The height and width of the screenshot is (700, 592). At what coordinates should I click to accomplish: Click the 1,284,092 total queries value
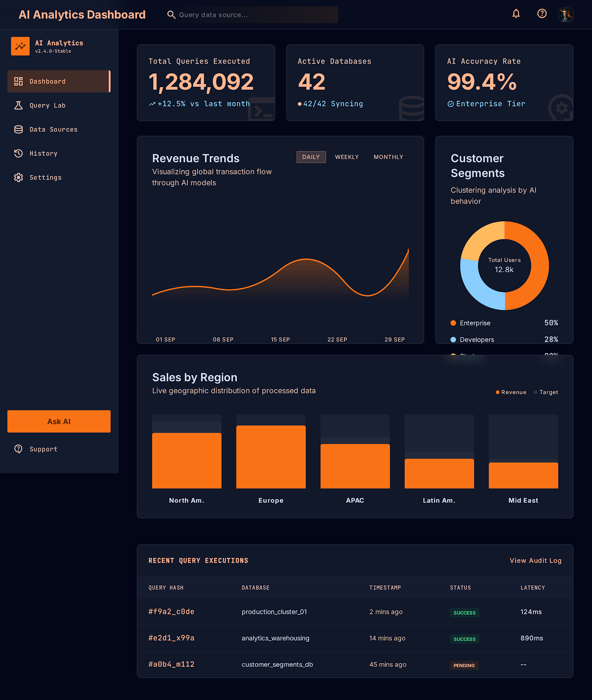201,82
